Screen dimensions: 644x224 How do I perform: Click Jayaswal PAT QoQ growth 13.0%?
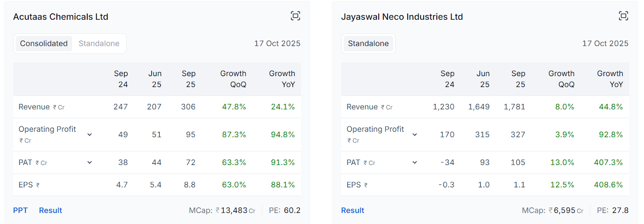tap(562, 162)
